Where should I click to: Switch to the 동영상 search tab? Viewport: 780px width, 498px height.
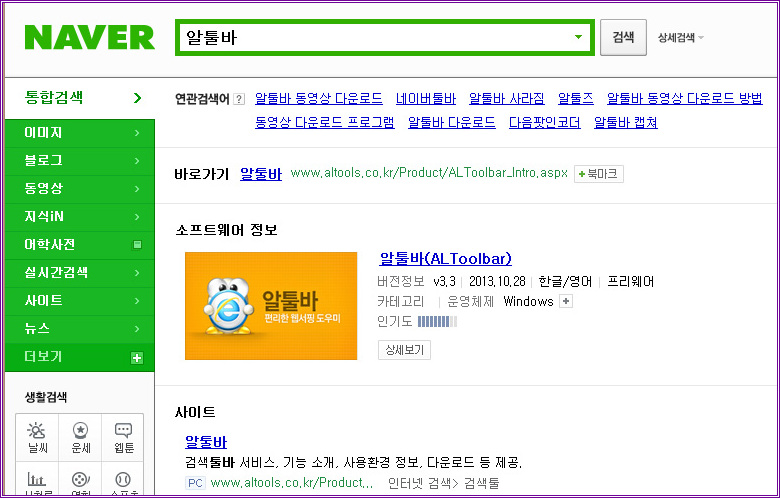coord(80,189)
